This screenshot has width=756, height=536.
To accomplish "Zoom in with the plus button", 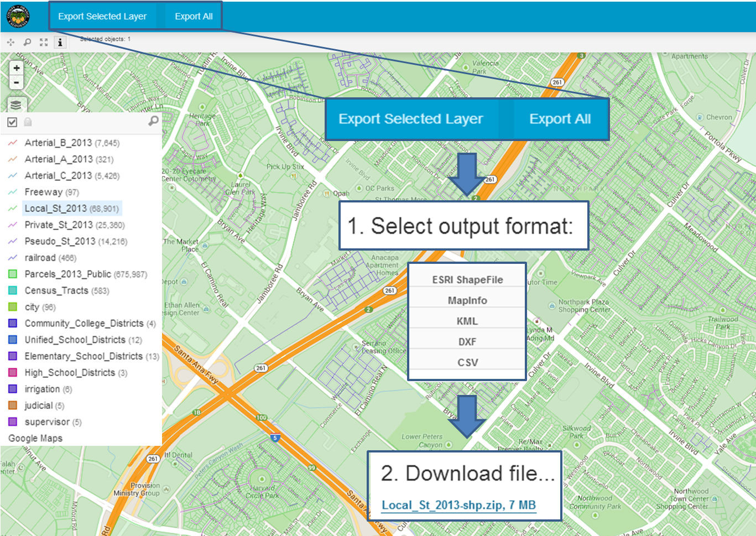I will pyautogui.click(x=17, y=68).
